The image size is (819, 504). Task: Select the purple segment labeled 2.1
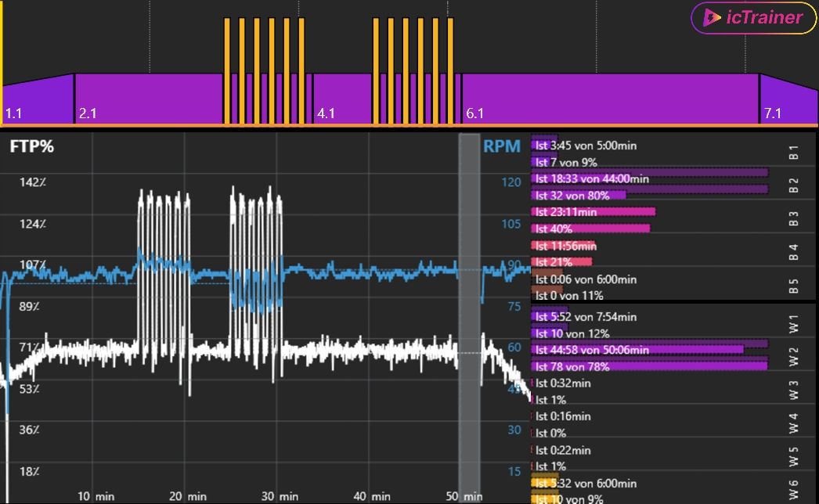[149, 100]
